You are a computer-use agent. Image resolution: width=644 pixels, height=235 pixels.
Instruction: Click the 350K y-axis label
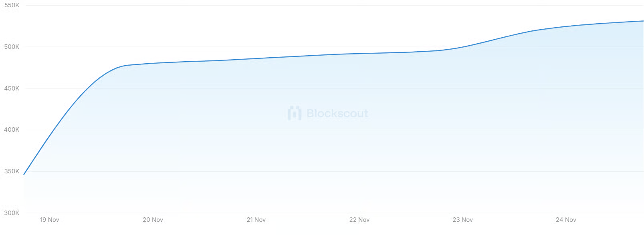click(12, 171)
